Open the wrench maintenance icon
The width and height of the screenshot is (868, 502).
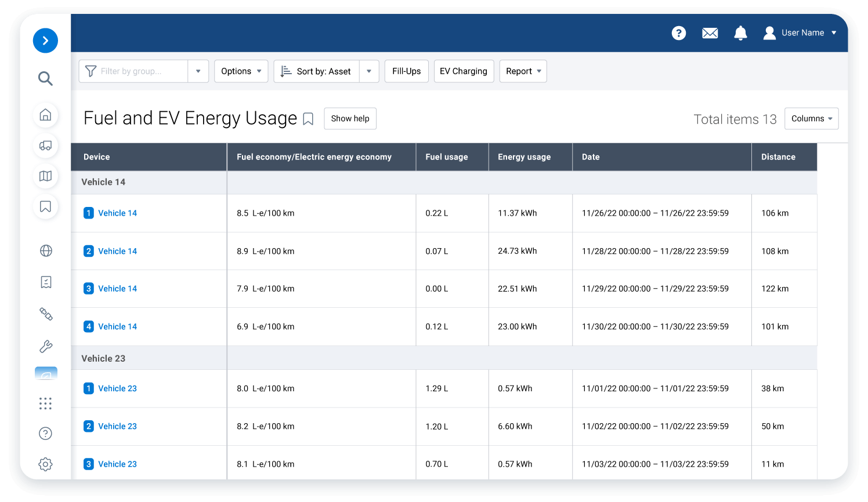click(45, 346)
